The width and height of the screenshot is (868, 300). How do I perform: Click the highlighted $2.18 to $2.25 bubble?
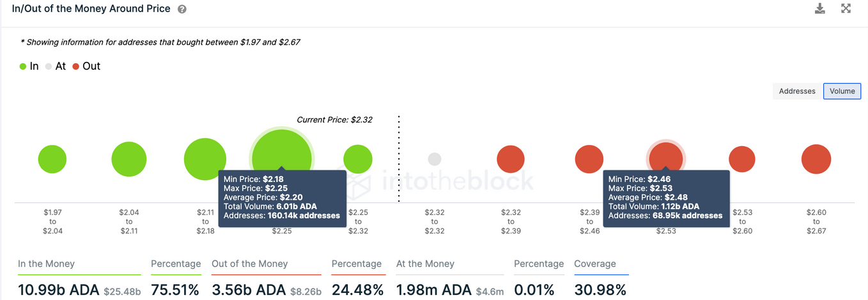tap(281, 153)
